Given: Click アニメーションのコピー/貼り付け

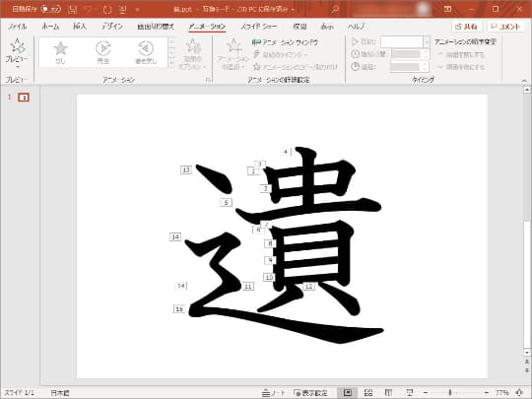Looking at the screenshot, I should [x=296, y=67].
